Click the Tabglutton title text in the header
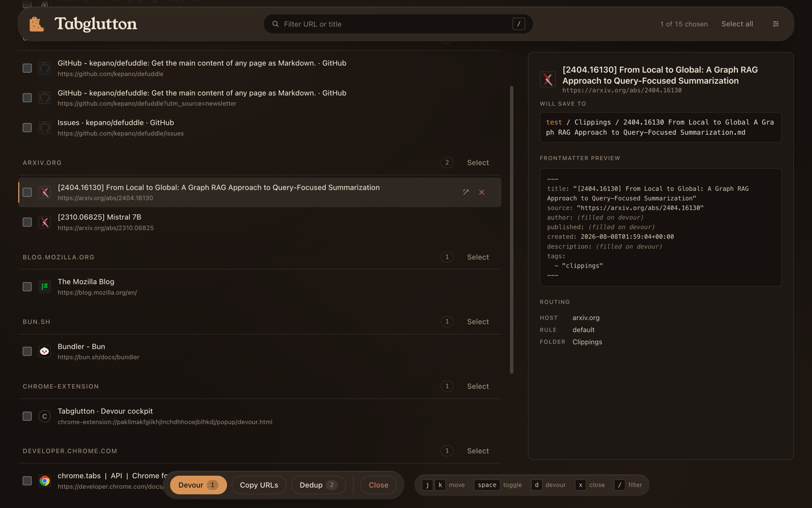 [96, 24]
